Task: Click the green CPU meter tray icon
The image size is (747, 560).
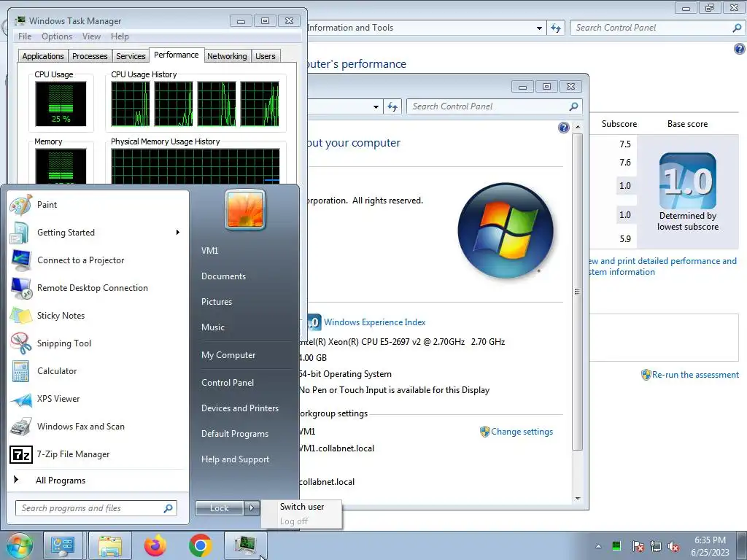Action: 616,545
